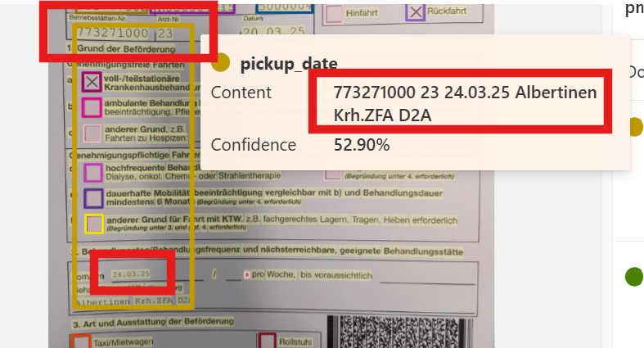Click the word Albertinen on the form
The width and height of the screenshot is (644, 348).
(x=102, y=302)
